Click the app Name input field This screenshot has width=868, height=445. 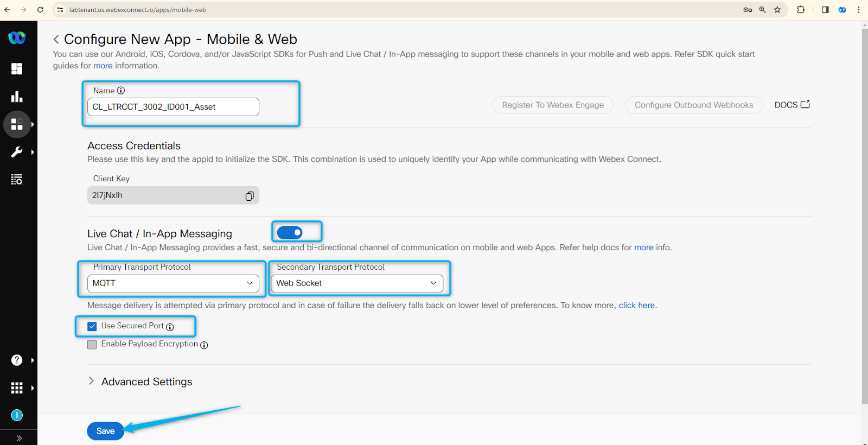point(173,107)
